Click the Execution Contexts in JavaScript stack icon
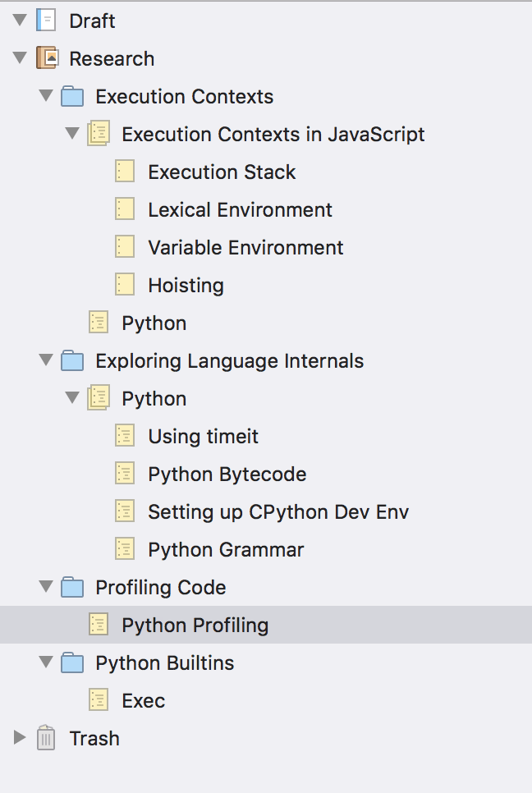The height and width of the screenshot is (793, 532). (99, 134)
